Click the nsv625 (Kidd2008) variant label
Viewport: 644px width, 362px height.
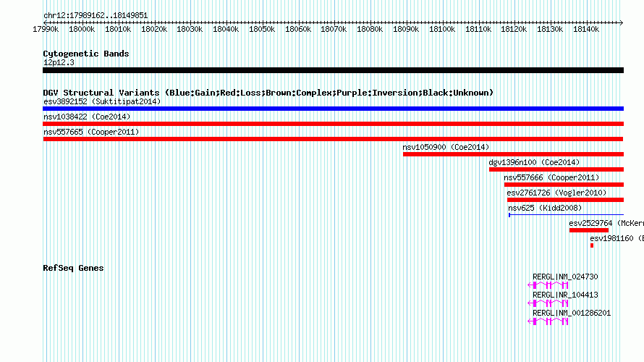(x=545, y=208)
